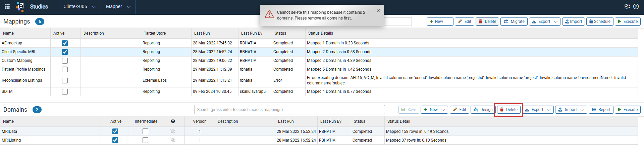Toggle Active checkbox for Client Specific MRI

tap(65, 52)
